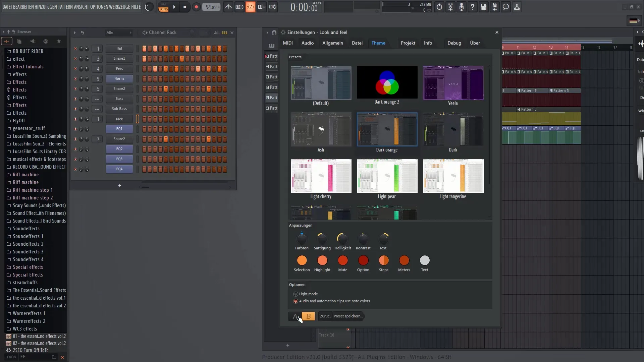The image size is (644, 362).
Task: Click the Steps color swatch in Anpassungen
Action: tap(383, 261)
